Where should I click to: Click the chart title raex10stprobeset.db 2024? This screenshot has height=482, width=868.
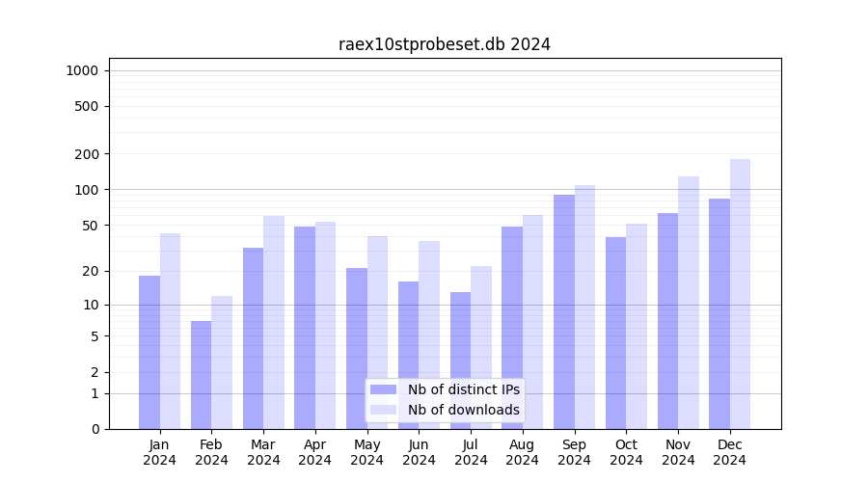(x=445, y=44)
